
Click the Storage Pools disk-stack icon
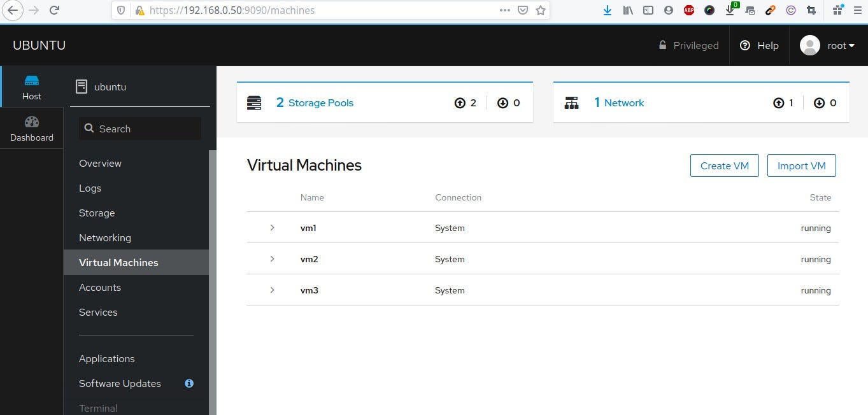coord(254,102)
